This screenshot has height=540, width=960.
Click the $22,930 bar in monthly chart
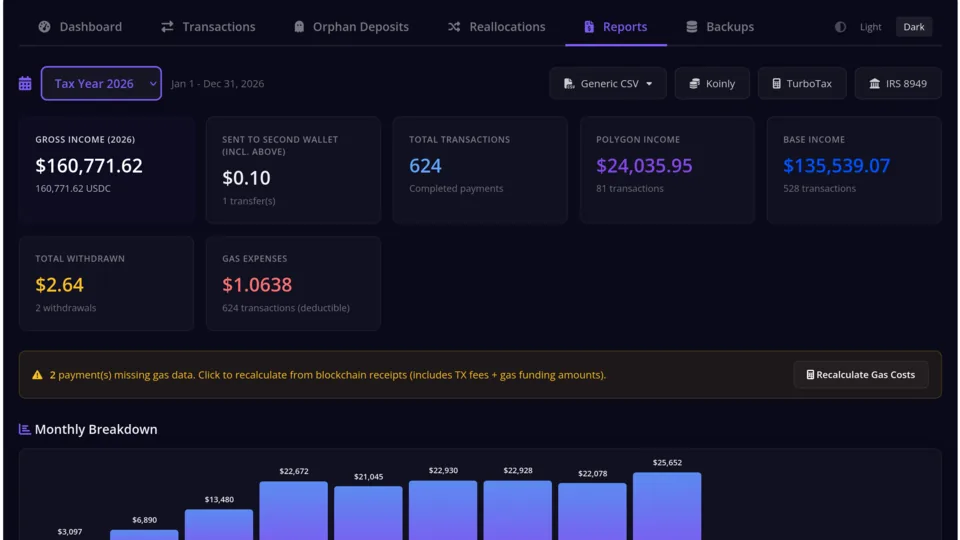(443, 510)
